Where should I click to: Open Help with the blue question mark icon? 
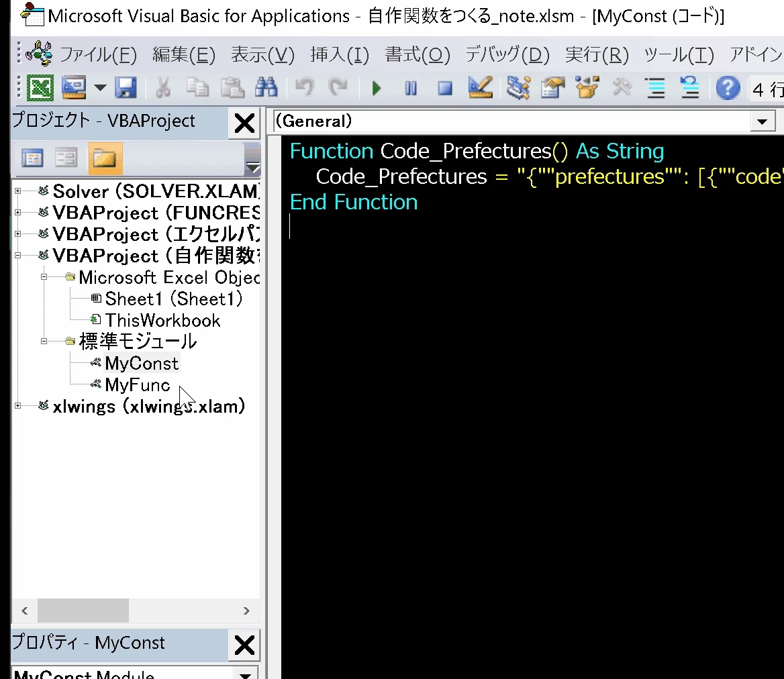click(728, 89)
